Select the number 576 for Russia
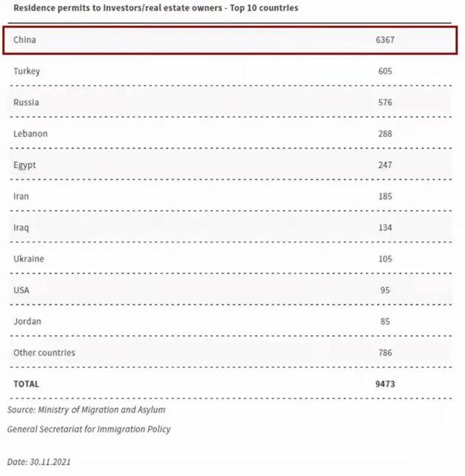Screen dimensions: 465x476 (384, 103)
